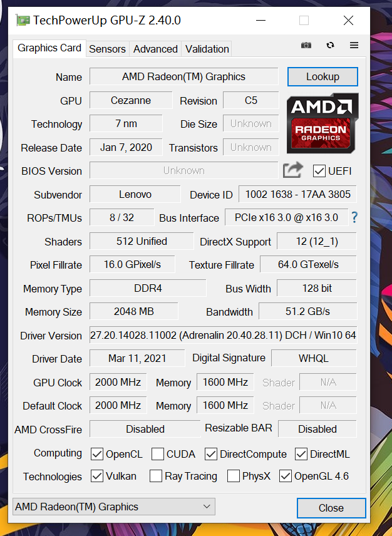392x536 pixels.
Task: Click the Memory Size field showing 2048 MB
Action: pos(133,311)
